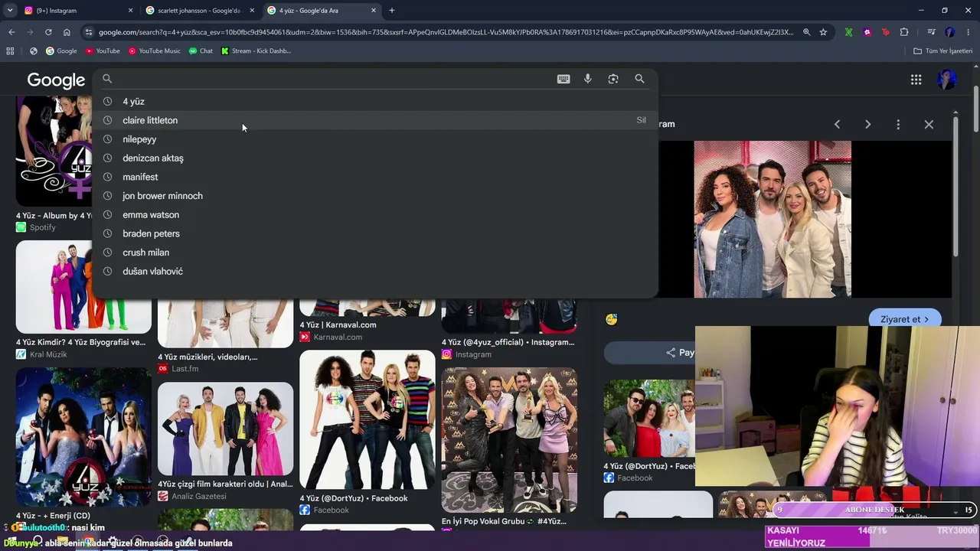This screenshot has height=551, width=980.
Task: Open the Google apps grid
Action: click(916, 80)
